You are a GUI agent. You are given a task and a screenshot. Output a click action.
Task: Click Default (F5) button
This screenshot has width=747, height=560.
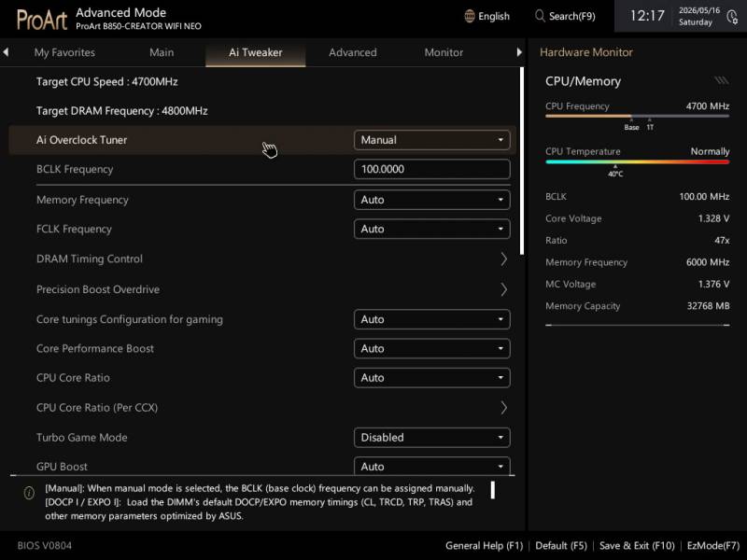(561, 546)
